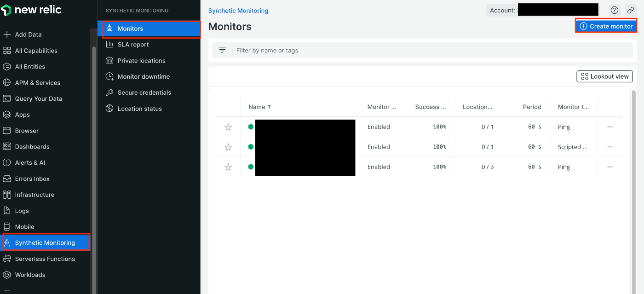Click the green status hexagon in first row
644x294 pixels.
251,127
